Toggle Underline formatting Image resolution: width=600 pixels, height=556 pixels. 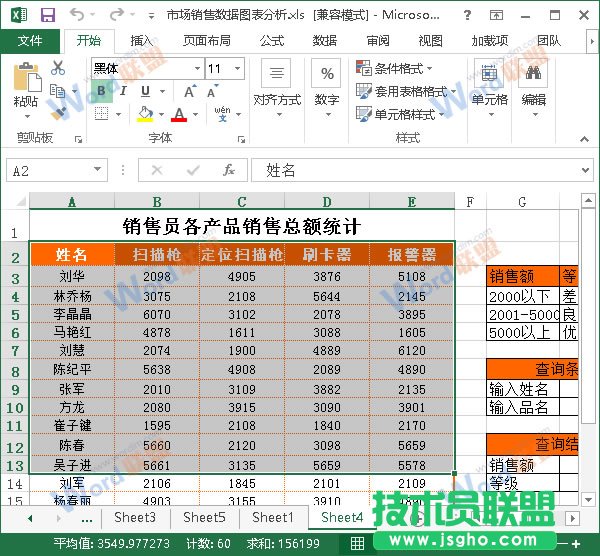tap(145, 91)
